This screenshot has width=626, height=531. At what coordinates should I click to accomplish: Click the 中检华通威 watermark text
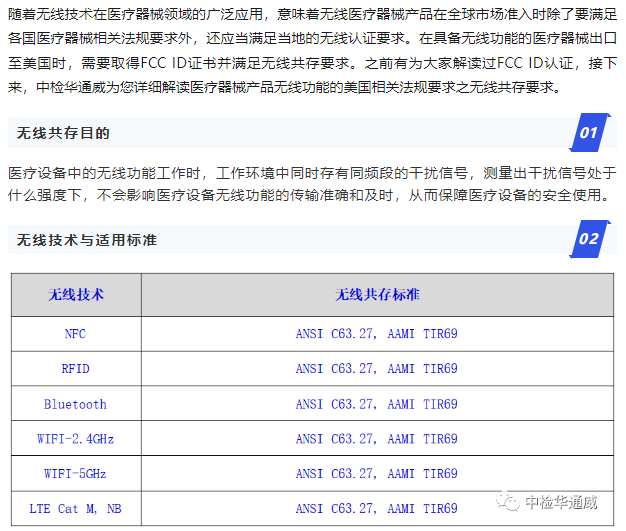coord(561,501)
